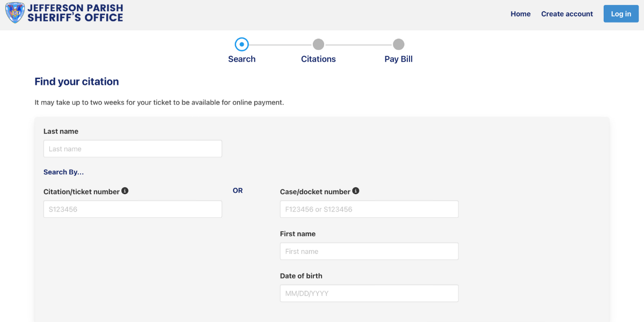Click the Citation/ticket number text box
Screen dimensions: 644x322
(x=133, y=209)
